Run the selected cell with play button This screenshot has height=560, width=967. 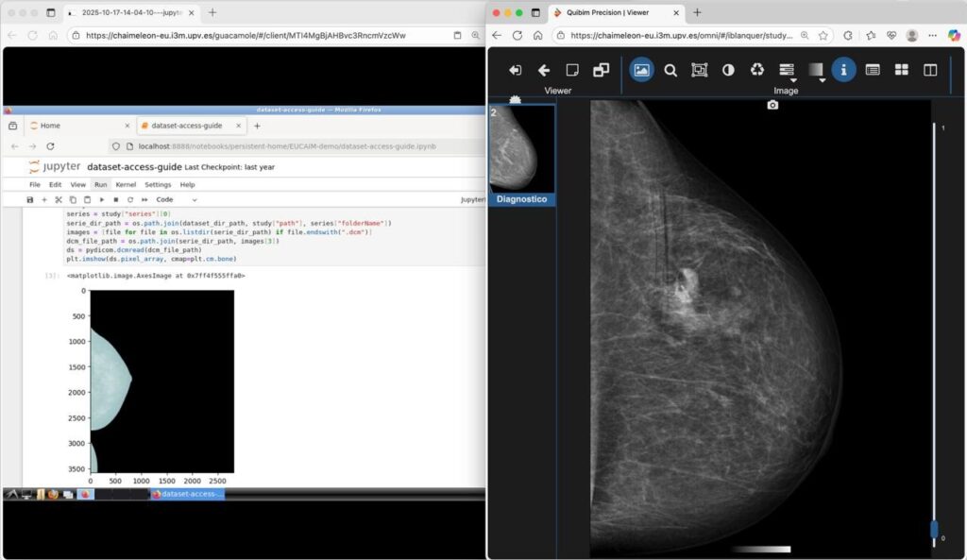(102, 200)
